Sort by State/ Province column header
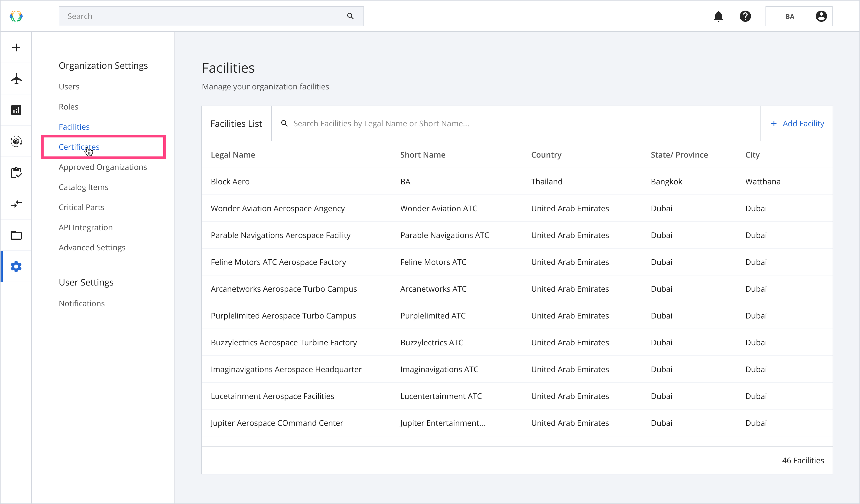Image resolution: width=860 pixels, height=504 pixels. point(679,155)
